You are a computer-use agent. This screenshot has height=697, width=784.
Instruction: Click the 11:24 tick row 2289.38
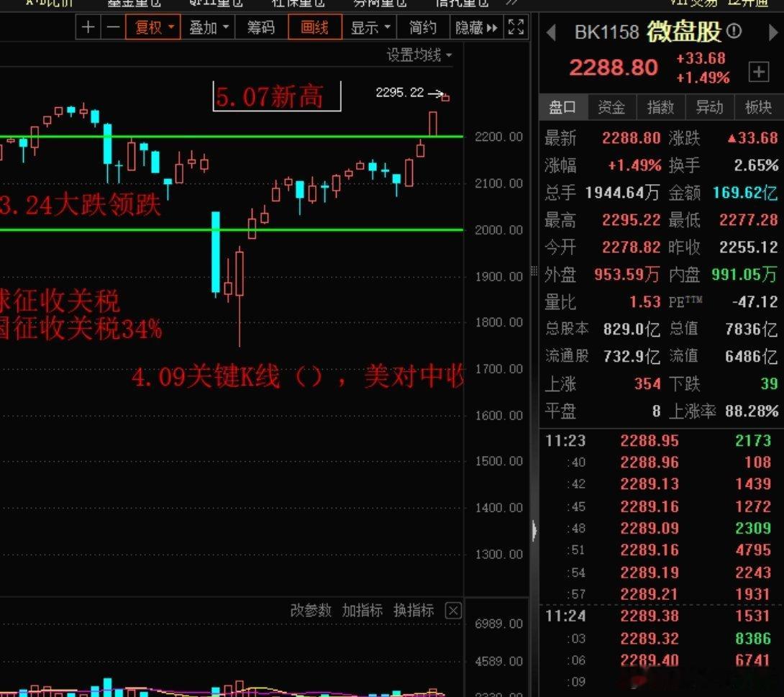(x=649, y=616)
